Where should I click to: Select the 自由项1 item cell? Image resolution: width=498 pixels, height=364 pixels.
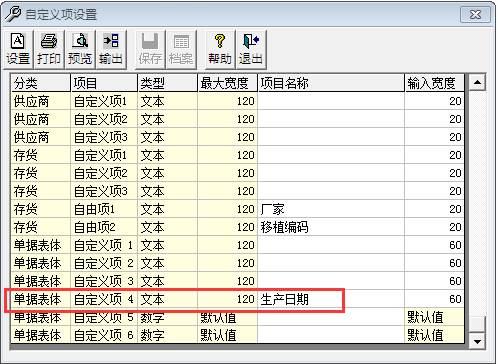(104, 209)
